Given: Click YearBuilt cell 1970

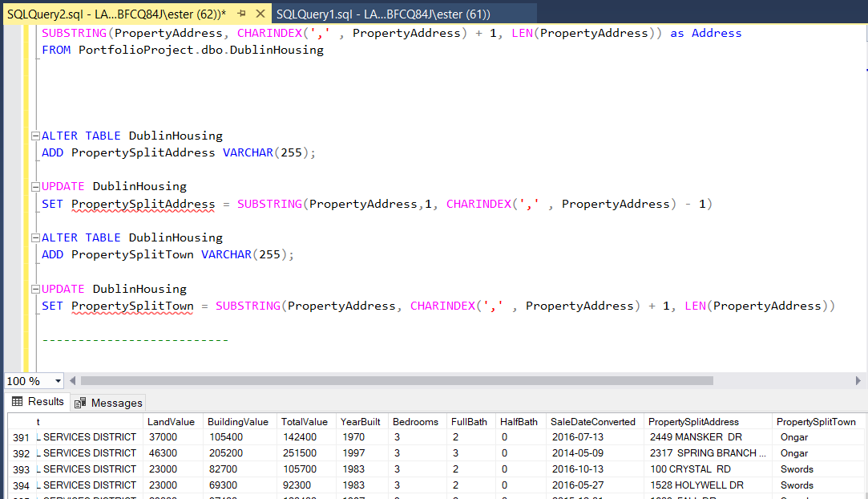Looking at the screenshot, I should [362, 437].
